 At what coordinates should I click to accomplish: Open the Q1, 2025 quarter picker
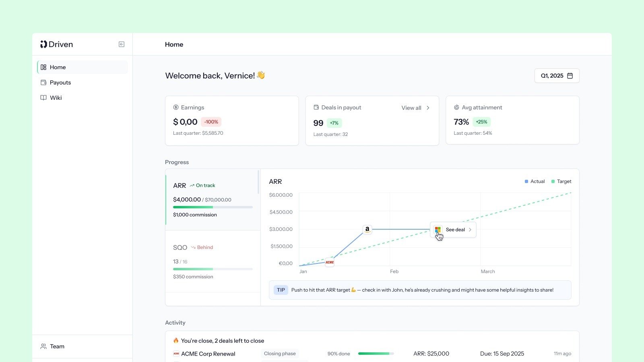coord(557,76)
